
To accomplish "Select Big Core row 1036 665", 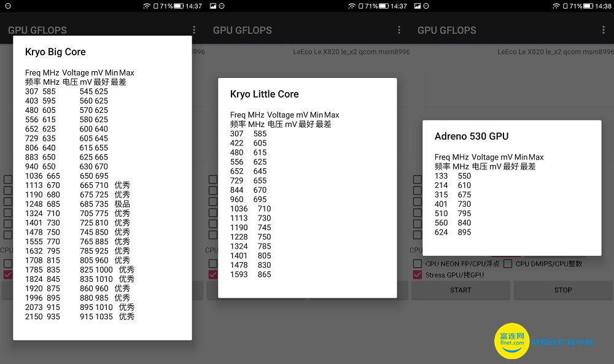I will click(x=67, y=176).
